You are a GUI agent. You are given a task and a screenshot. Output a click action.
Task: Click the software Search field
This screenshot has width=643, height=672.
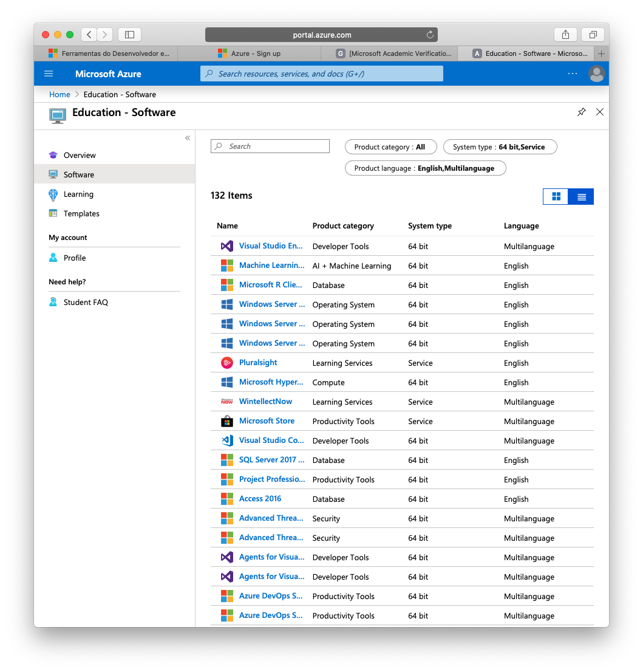click(x=270, y=146)
